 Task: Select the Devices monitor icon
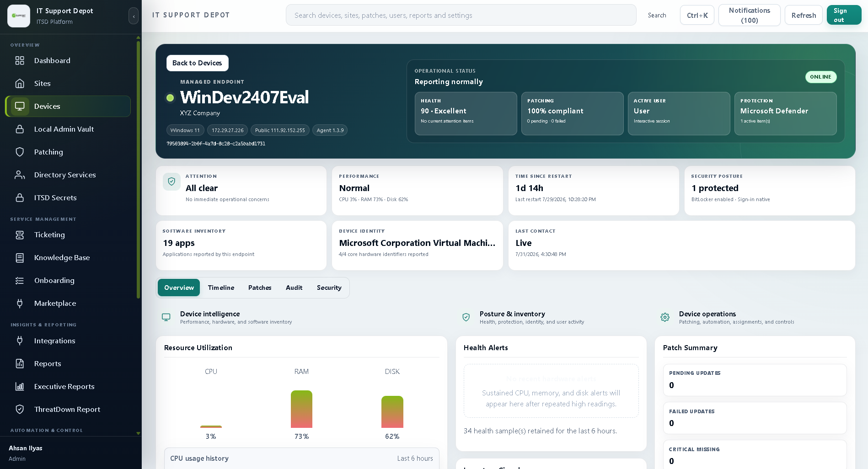click(20, 106)
